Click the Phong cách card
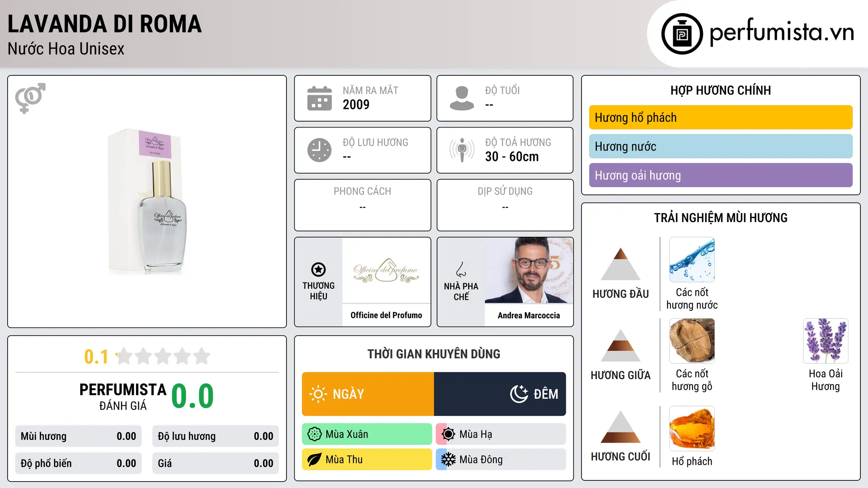Viewport: 868px width, 488px height. pos(362,205)
